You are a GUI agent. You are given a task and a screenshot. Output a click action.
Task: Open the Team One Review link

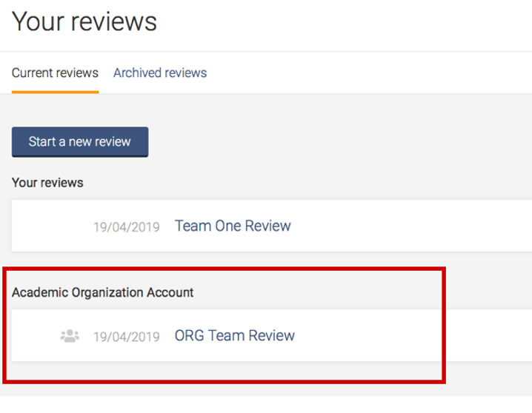233,226
